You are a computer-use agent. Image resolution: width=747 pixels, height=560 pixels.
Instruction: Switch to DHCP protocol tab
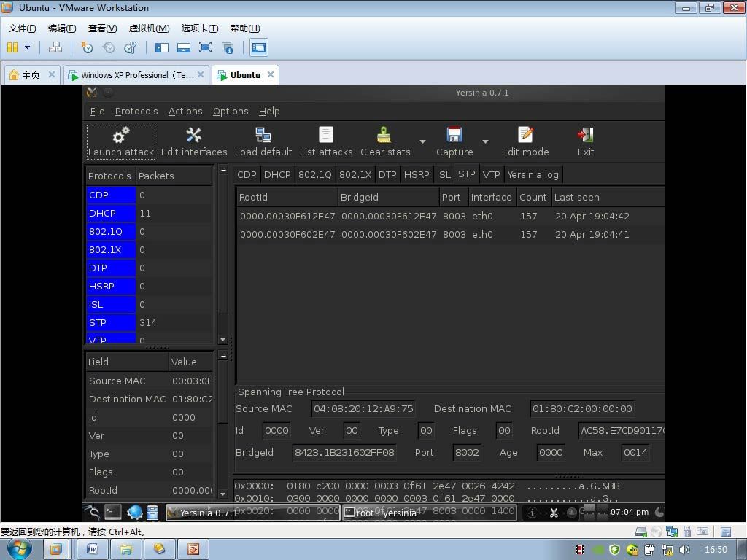pos(277,175)
